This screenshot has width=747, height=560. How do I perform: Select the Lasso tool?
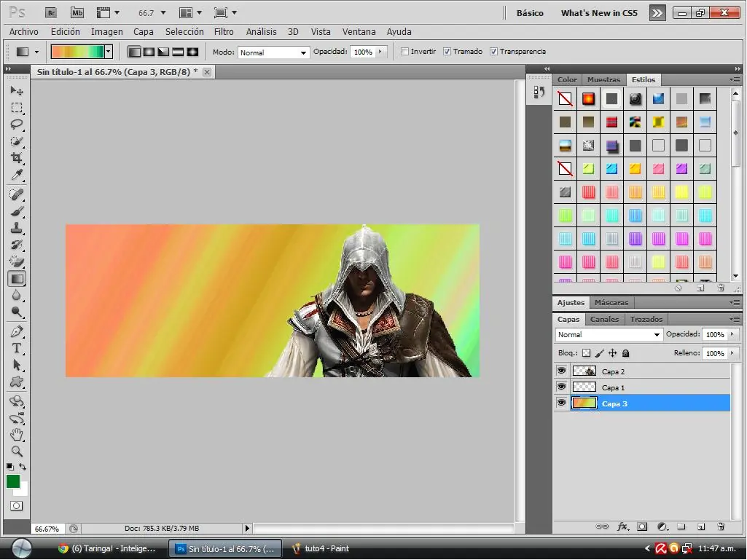pos(17,125)
